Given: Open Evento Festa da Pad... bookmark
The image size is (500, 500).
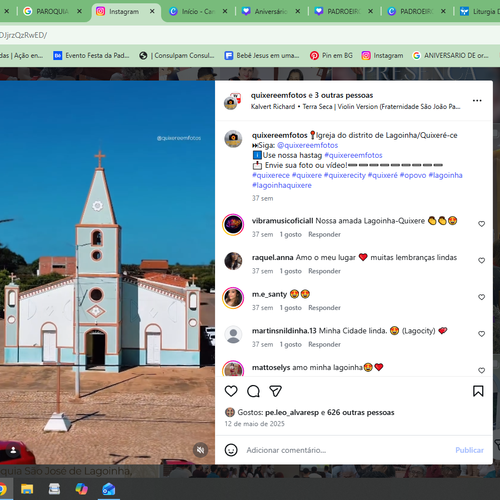Looking at the screenshot, I should tap(91, 56).
